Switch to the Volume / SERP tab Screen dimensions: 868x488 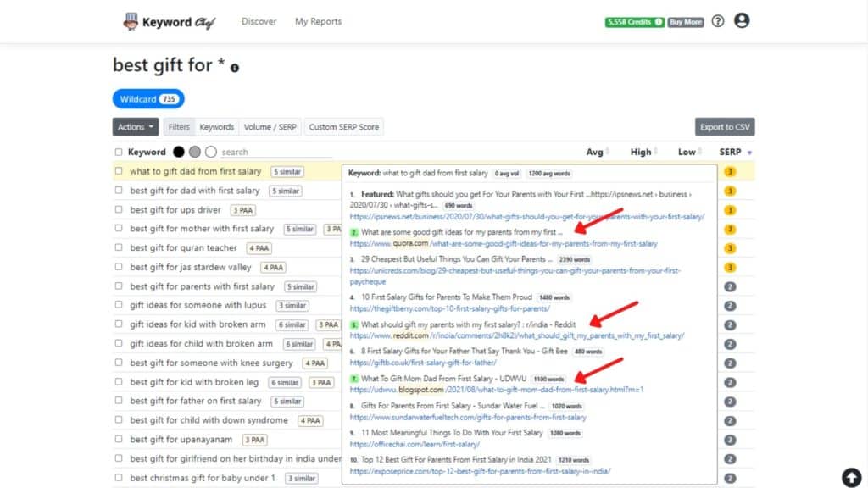270,127
